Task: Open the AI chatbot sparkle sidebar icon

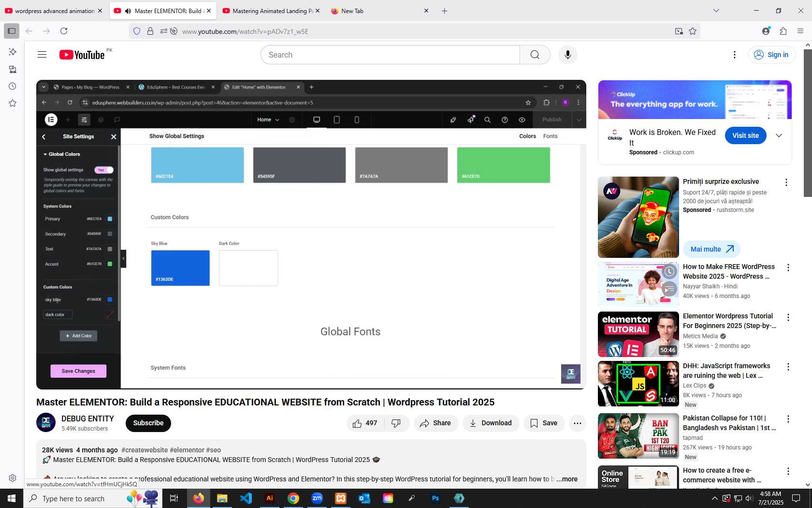Action: (13, 52)
